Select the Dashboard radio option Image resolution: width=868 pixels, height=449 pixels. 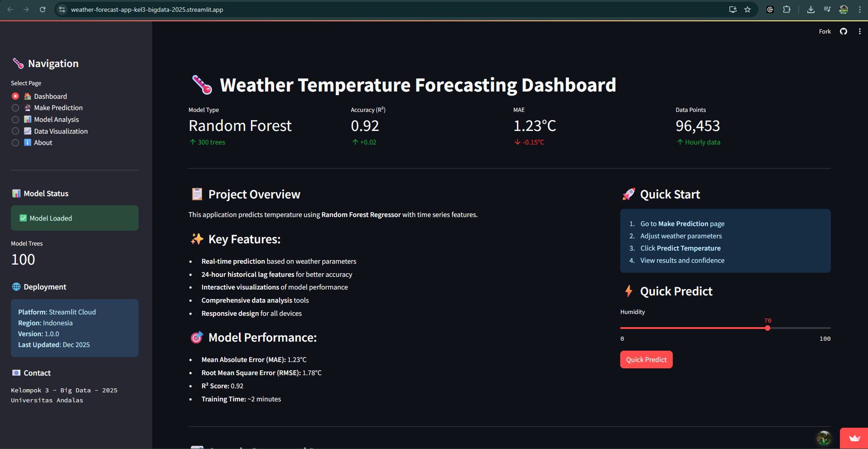point(15,96)
